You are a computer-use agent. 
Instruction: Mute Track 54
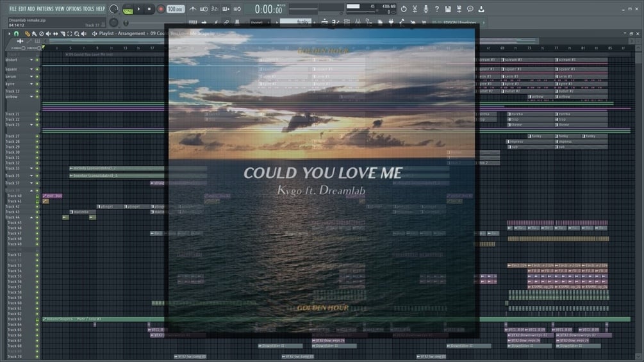[x=37, y=271]
